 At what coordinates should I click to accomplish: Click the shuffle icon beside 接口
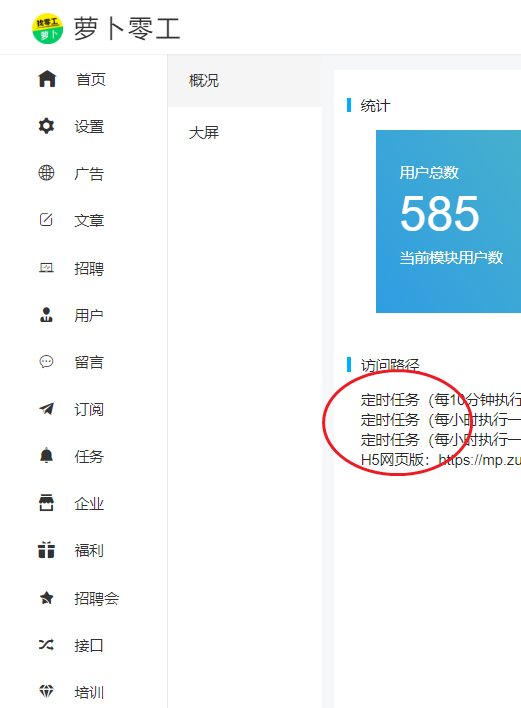point(46,644)
